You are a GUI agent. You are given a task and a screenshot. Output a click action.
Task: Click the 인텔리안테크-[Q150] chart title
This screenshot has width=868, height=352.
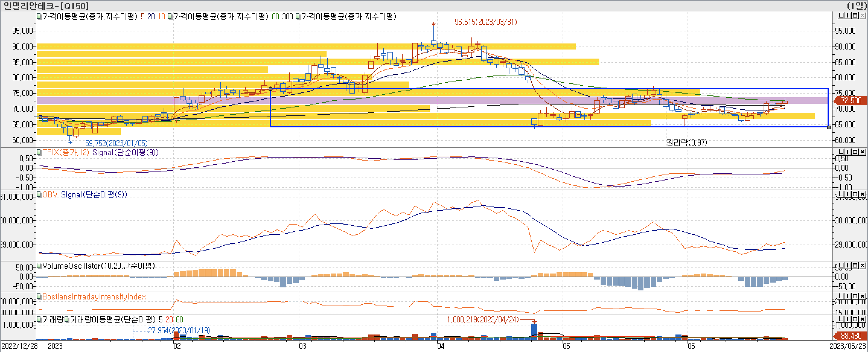(46, 6)
